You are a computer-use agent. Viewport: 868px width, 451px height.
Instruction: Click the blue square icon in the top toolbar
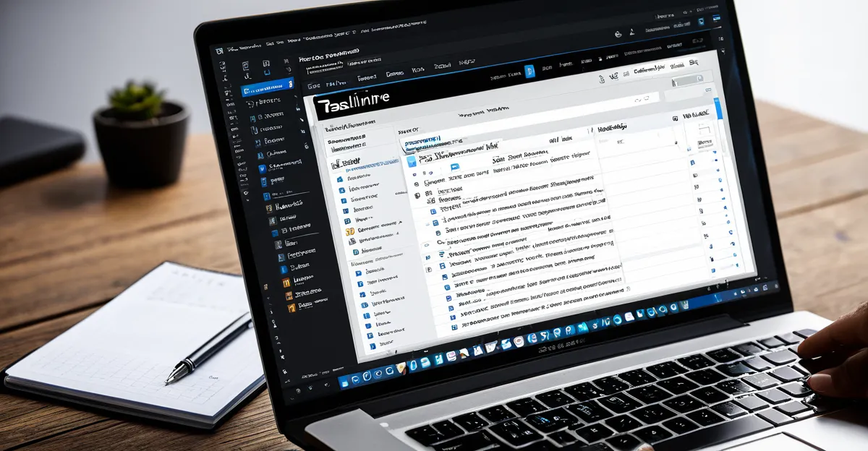coord(529,71)
